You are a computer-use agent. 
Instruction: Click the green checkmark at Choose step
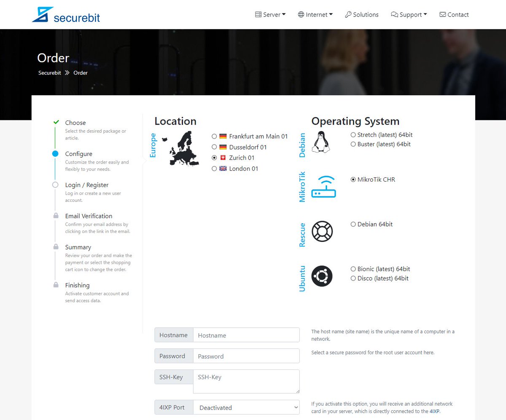click(56, 122)
